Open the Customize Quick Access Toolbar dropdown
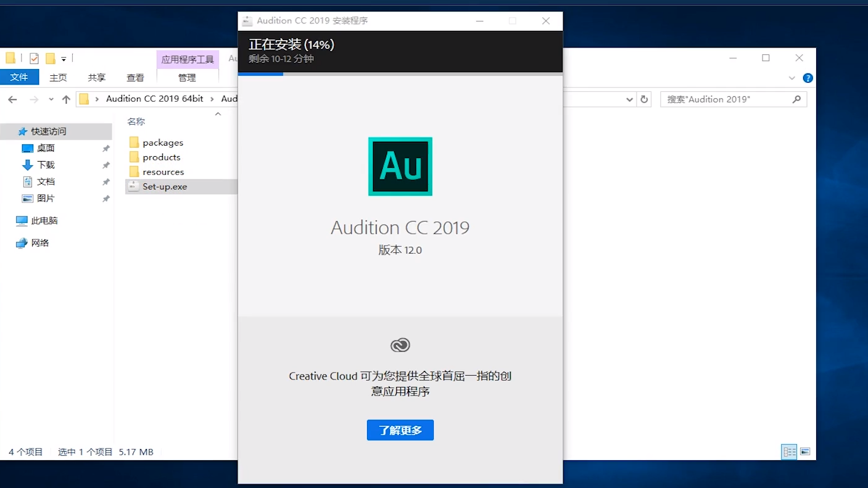 (64, 59)
